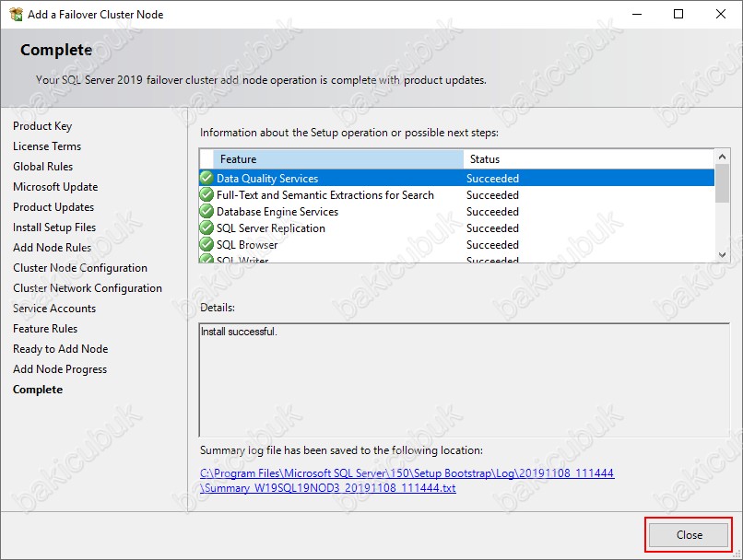
Task: Click the Cluster Node Configuration step
Action: (80, 268)
